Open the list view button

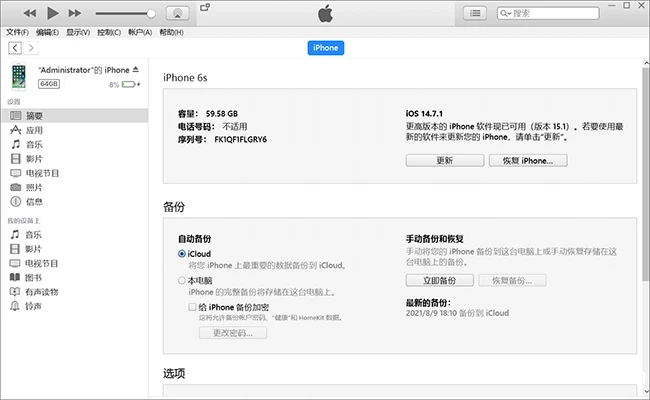[475, 13]
